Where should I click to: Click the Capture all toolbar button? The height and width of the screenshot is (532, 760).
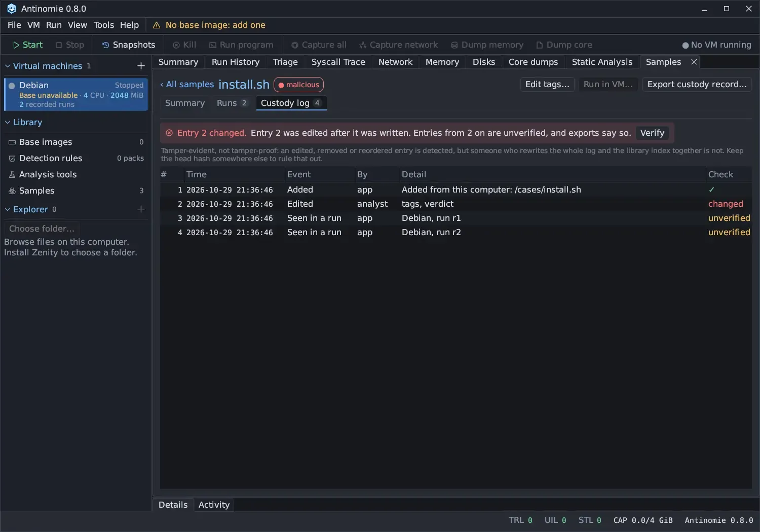tap(319, 45)
